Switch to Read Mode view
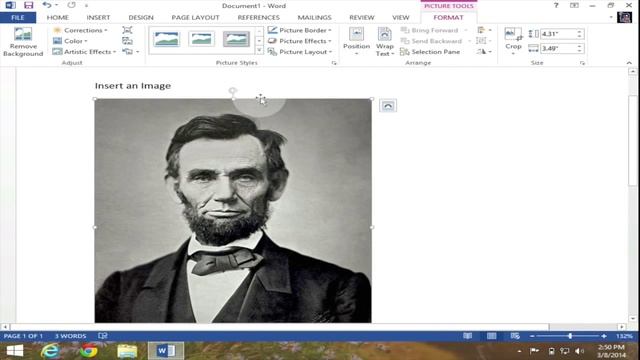Screen dimensions: 640x360 (x=468, y=336)
